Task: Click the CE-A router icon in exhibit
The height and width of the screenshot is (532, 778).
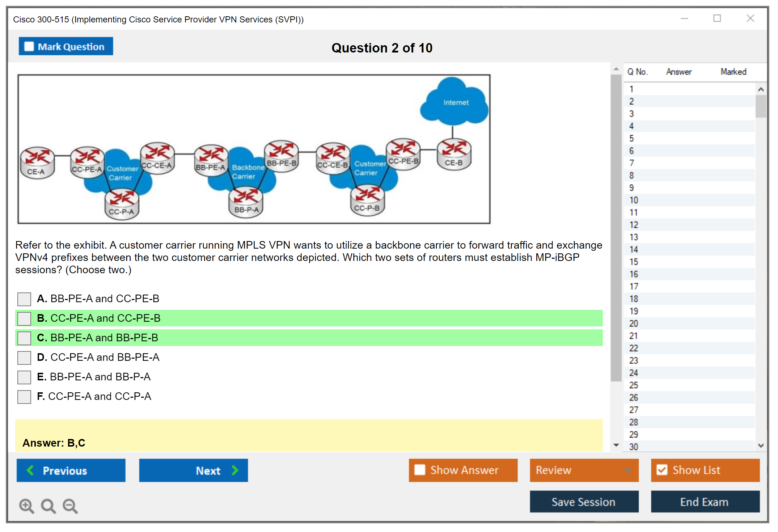Action: (x=37, y=162)
